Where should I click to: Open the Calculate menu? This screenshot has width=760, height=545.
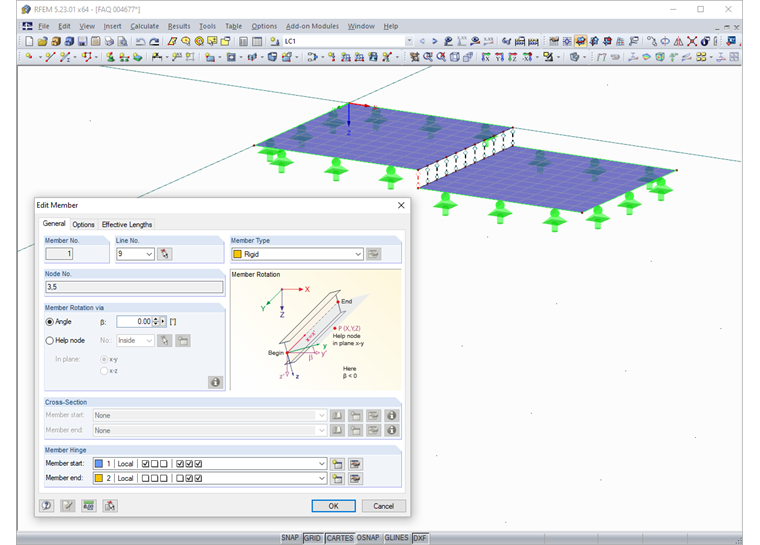(144, 26)
